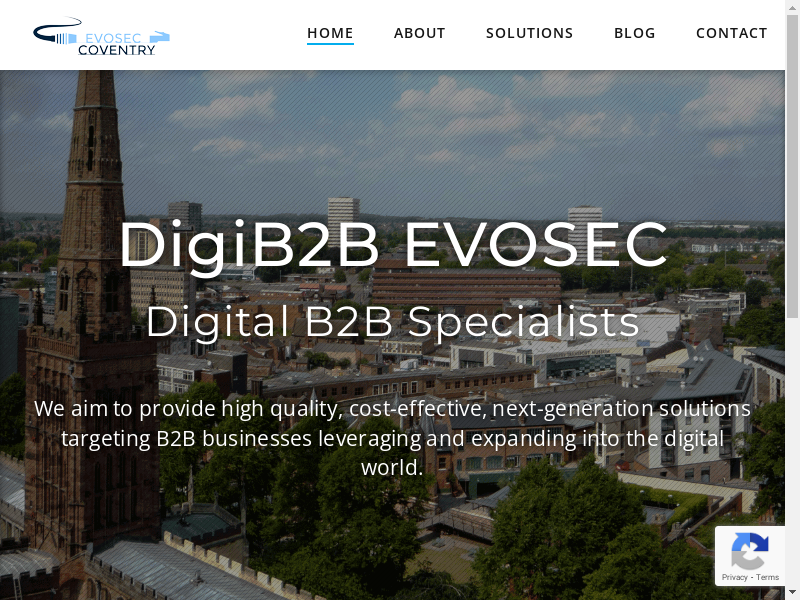This screenshot has height=600, width=800.
Task: Click the DigiB2B EVOSEC headline
Action: point(393,245)
